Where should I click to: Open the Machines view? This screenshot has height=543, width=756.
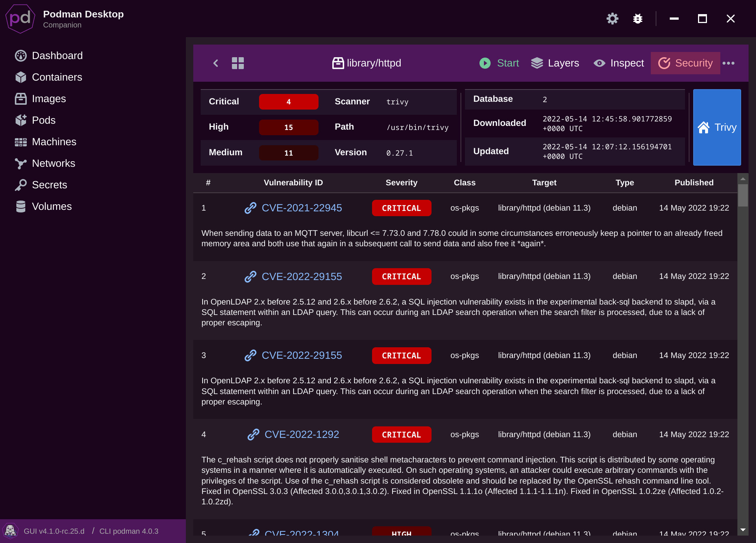coord(54,142)
